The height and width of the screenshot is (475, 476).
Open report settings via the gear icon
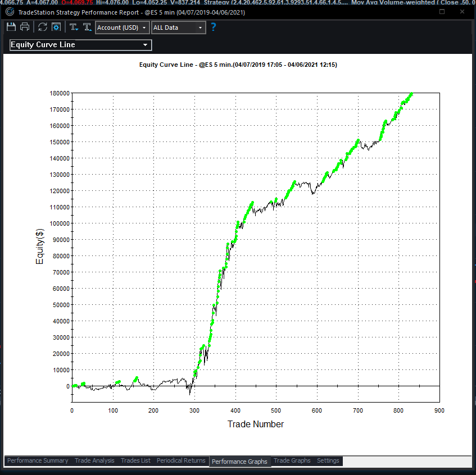click(x=56, y=26)
